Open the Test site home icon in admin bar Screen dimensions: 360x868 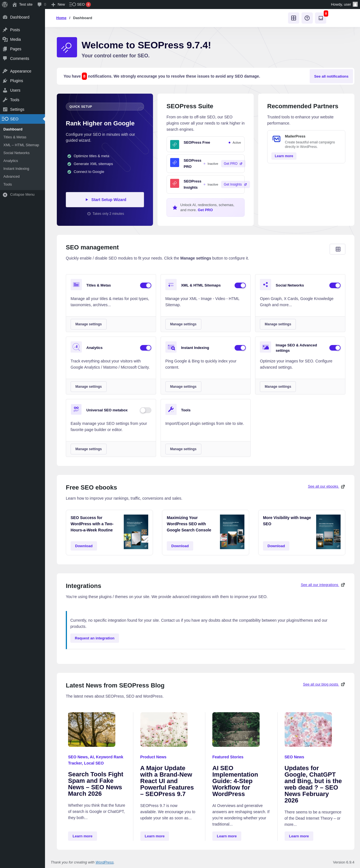coord(15,4)
